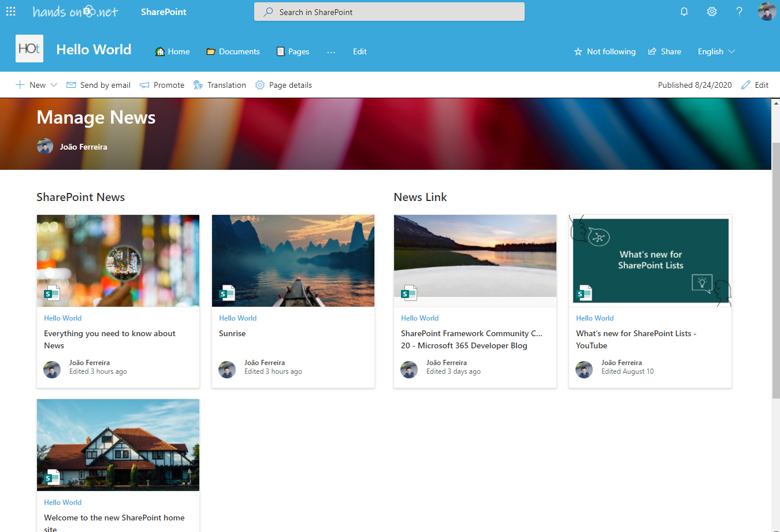Screen dimensions: 780x532
Task: Click the Promote button
Action: 162,85
